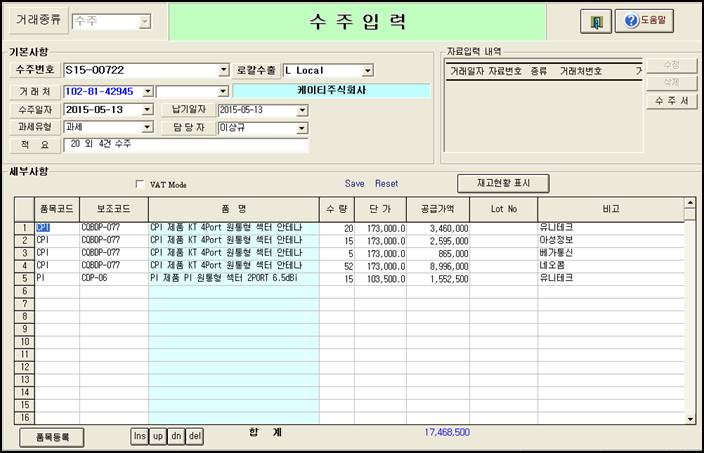Viewport: 704px width, 453px height.
Task: Open the 로칼수출 L Local dropdown
Action: pyautogui.click(x=368, y=71)
